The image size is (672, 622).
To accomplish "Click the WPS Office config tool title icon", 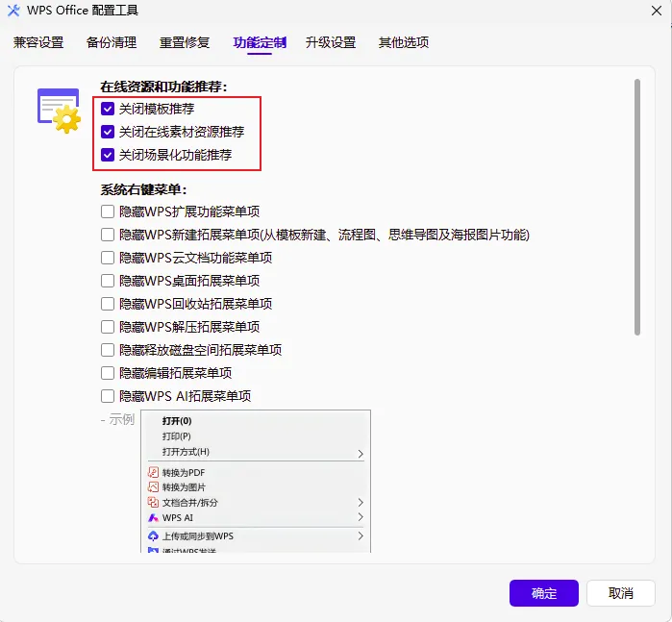I will (x=13, y=11).
